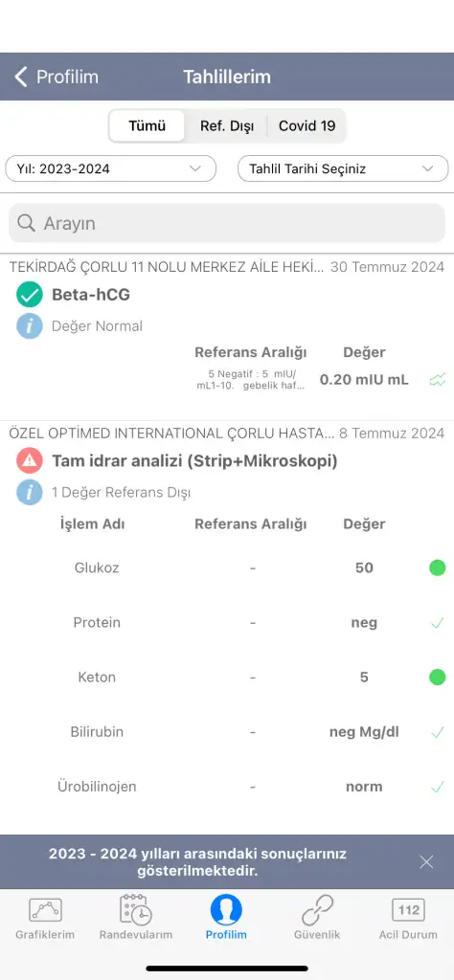Tap the green circle indicator for Glukoz
The height and width of the screenshot is (980, 454).
(x=437, y=568)
